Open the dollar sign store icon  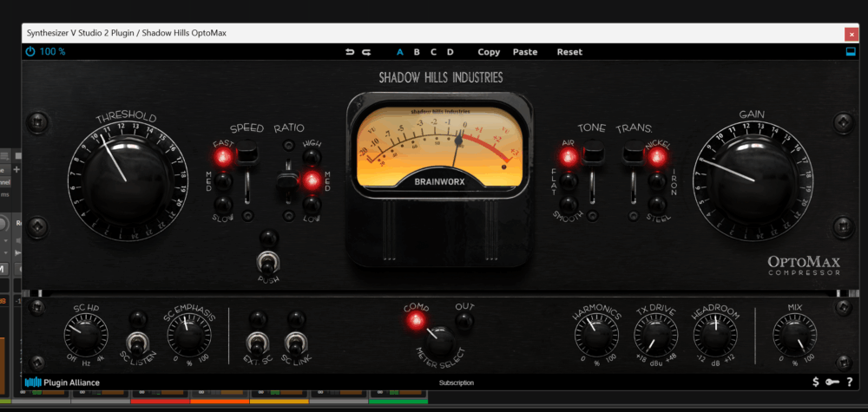pyautogui.click(x=816, y=382)
